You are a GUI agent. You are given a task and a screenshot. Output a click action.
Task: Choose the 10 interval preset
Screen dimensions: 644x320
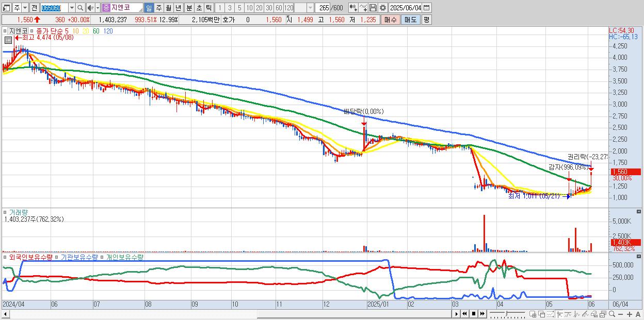tap(249, 8)
